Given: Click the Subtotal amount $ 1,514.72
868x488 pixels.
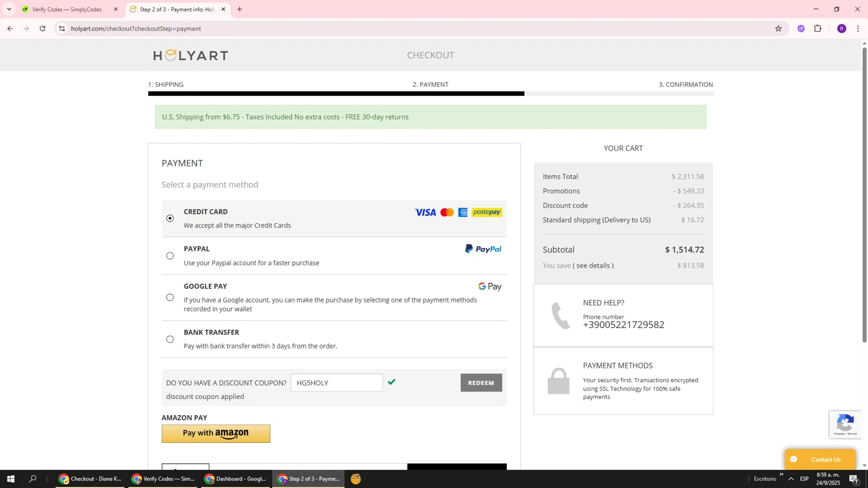Looking at the screenshot, I should [x=685, y=250].
